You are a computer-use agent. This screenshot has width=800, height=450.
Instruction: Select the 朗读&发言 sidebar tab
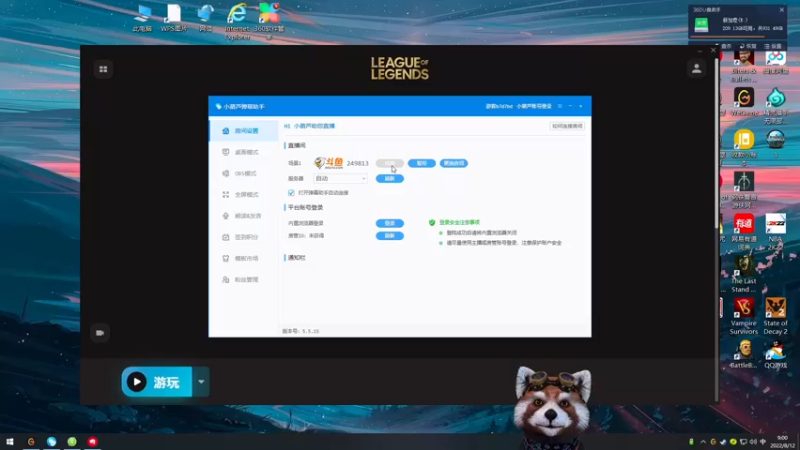[244, 216]
